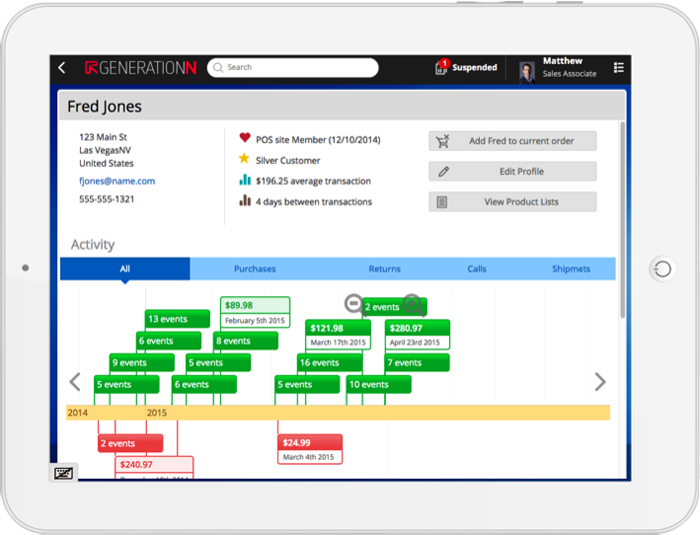Open View Product Lists
Image resolution: width=700 pixels, height=535 pixels.
(x=512, y=202)
